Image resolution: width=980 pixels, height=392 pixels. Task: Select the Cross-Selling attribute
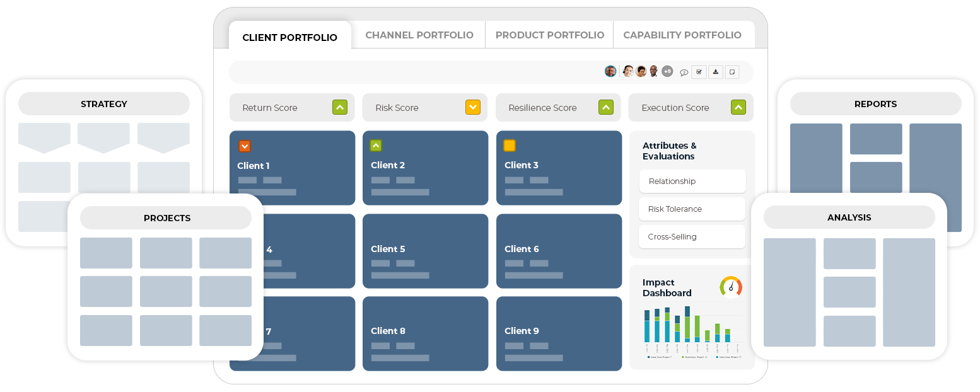pyautogui.click(x=692, y=237)
